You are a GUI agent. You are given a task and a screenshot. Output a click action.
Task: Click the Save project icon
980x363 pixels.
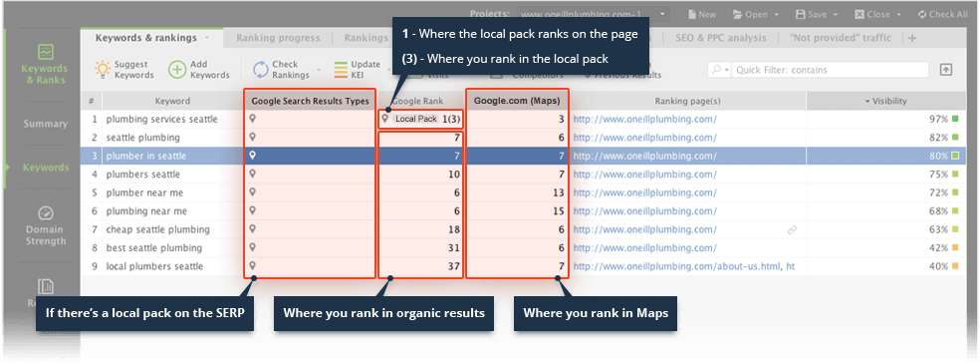[801, 14]
